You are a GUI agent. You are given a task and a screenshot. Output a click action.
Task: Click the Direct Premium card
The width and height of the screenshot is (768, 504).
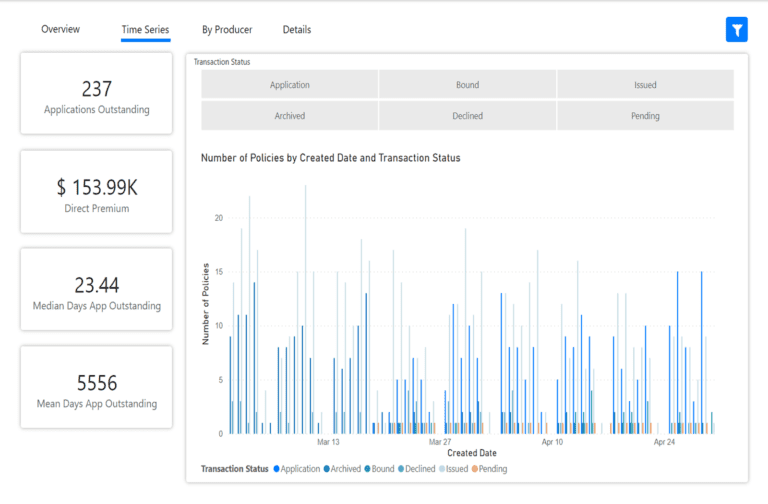coord(97,193)
